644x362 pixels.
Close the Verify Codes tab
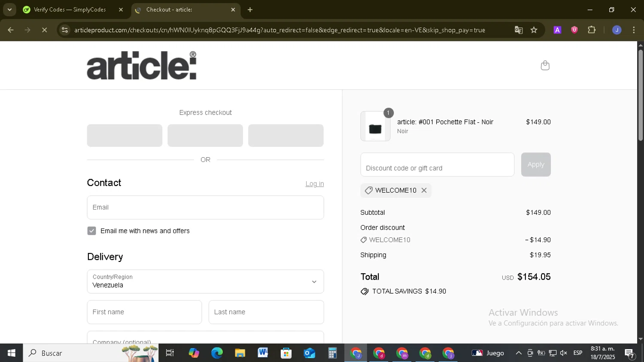click(121, 9)
